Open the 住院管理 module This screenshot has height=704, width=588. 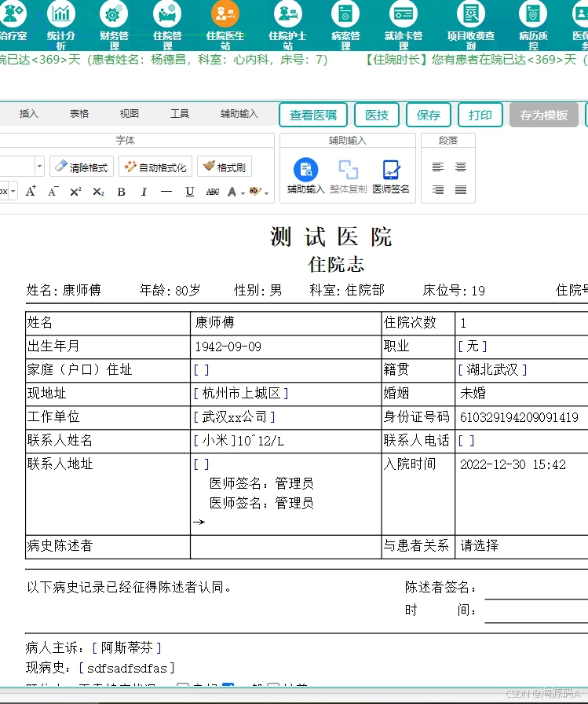pyautogui.click(x=167, y=14)
